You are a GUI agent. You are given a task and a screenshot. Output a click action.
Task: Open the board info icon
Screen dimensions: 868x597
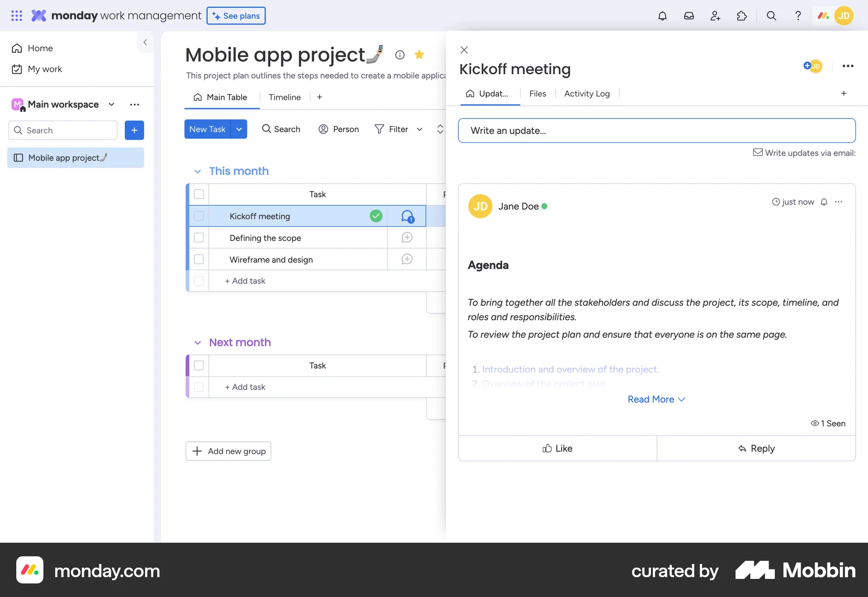[400, 55]
